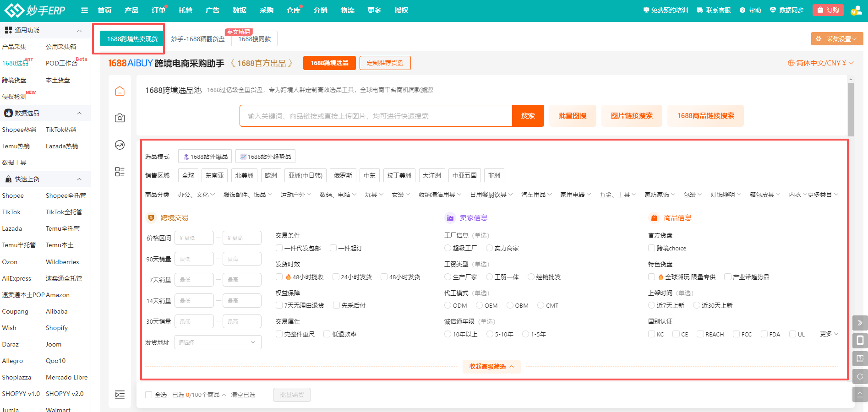This screenshot has height=412, width=868.
Task: Open 联系客服 customer service
Action: coord(713,10)
